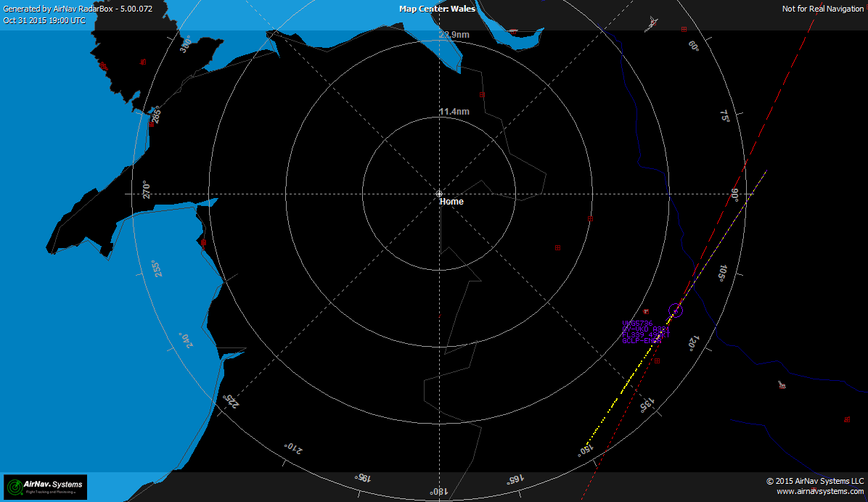The image size is (868, 502).
Task: Click the red airport marker below the VKG5736 flight label
Action: point(657,361)
